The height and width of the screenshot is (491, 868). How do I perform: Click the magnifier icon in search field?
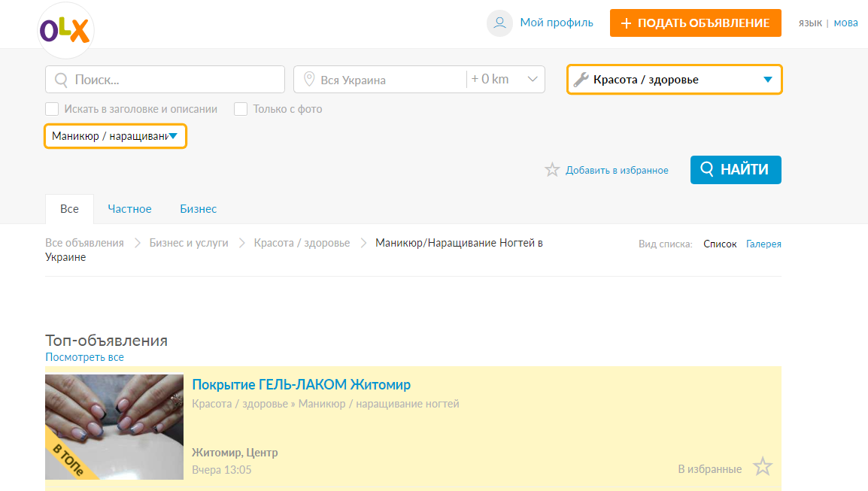tap(61, 80)
